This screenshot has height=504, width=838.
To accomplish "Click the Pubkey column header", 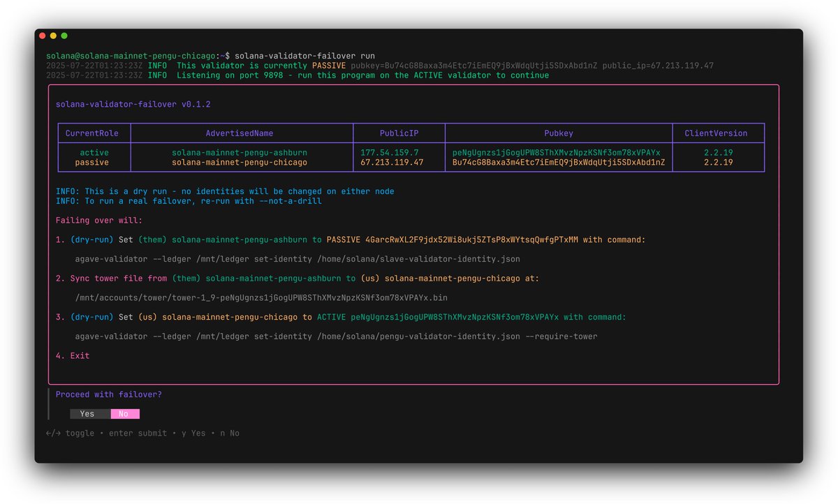I will (x=559, y=133).
